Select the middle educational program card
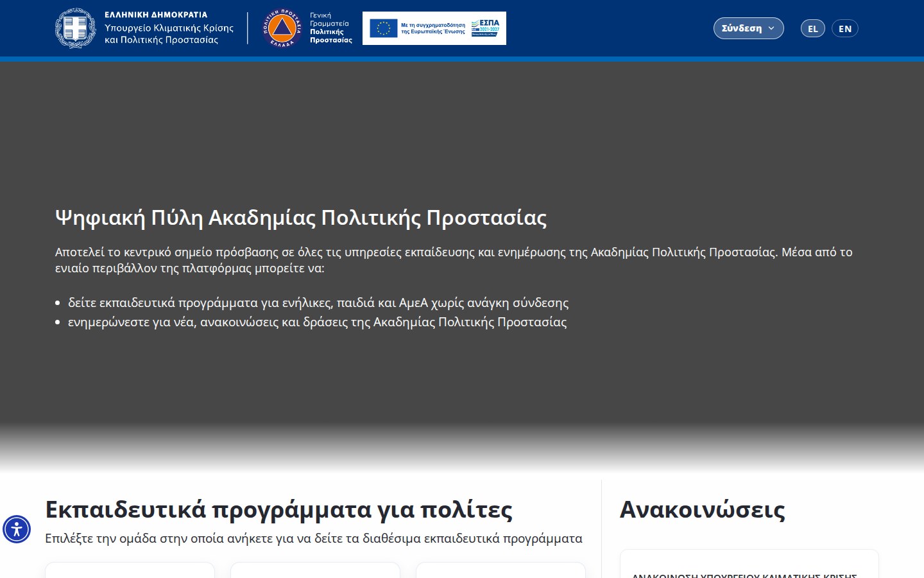The width and height of the screenshot is (924, 578). tap(315, 570)
